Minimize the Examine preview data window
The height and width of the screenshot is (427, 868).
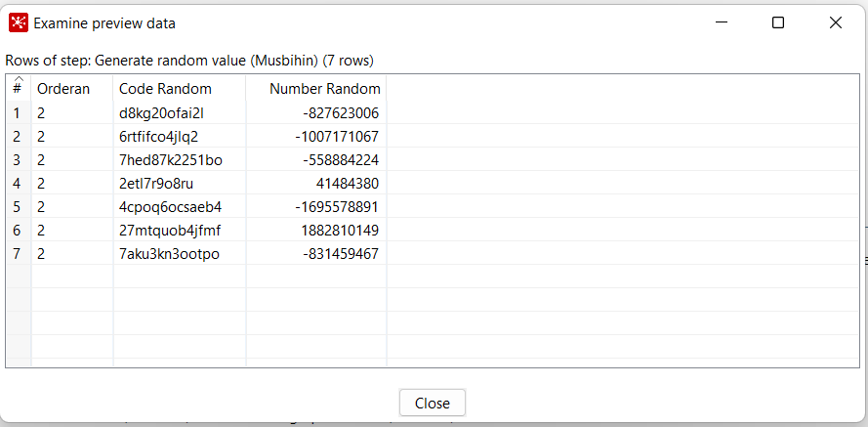(721, 22)
